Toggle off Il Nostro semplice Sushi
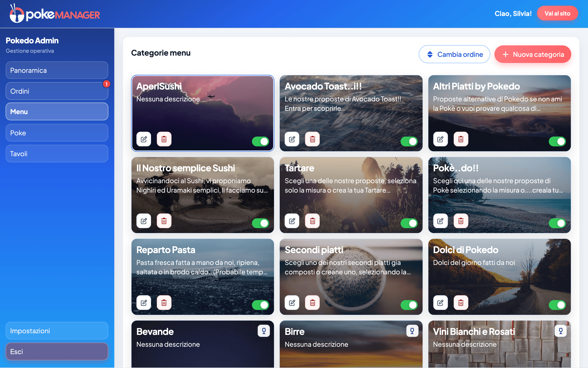Viewport: 588px width, 368px height. point(261,223)
